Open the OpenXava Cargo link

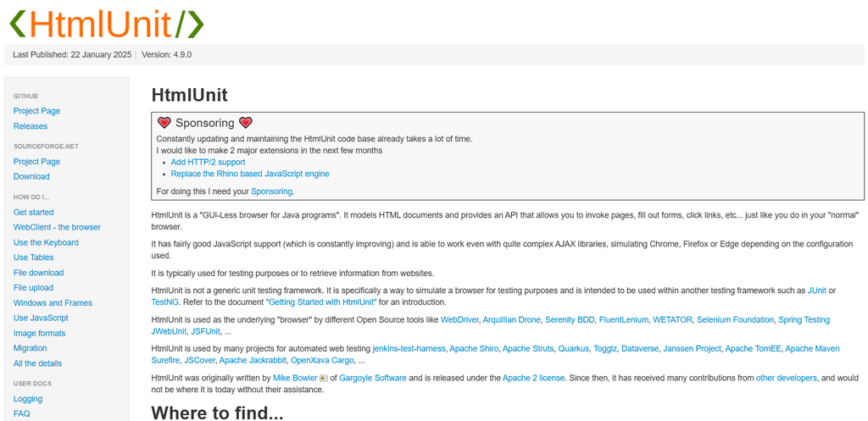pyautogui.click(x=322, y=361)
